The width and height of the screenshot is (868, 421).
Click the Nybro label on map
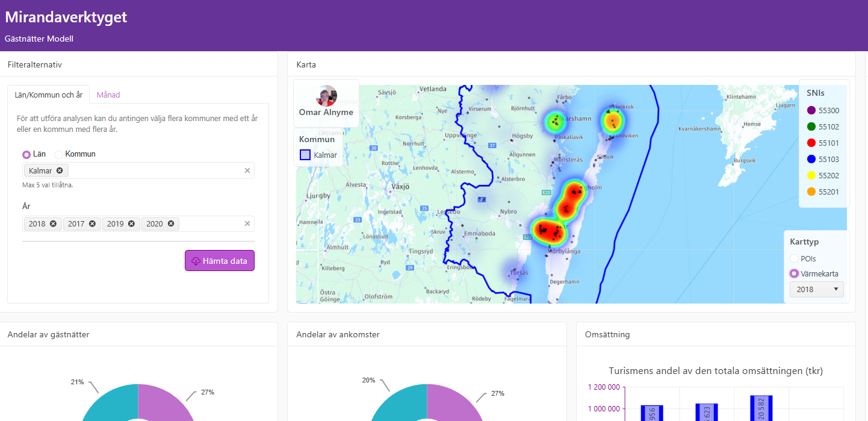(x=508, y=212)
